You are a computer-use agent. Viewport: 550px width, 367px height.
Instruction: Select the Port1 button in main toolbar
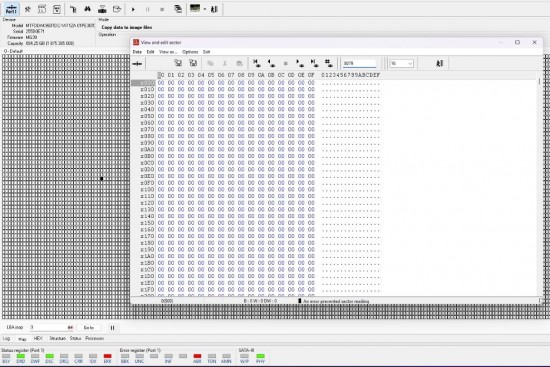[x=11, y=9]
